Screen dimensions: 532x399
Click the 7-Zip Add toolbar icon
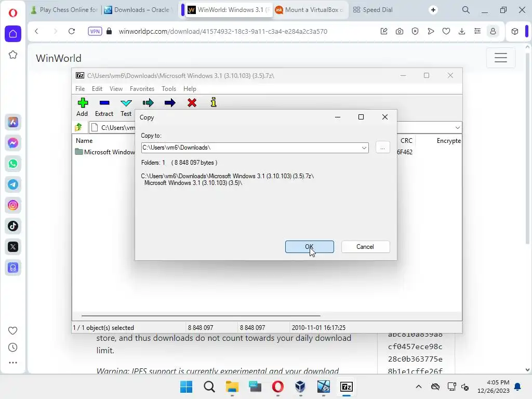pos(82,103)
